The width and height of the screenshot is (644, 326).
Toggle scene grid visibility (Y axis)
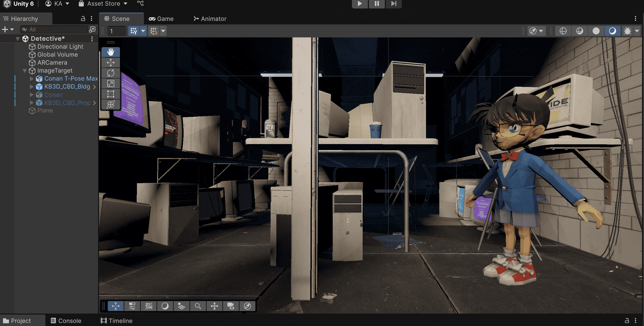tap(134, 31)
